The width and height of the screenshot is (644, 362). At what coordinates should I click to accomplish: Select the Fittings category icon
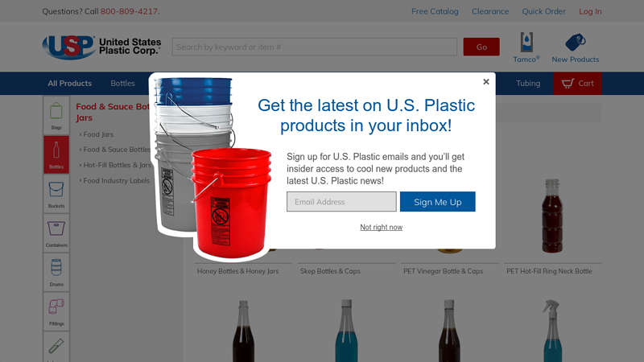click(x=56, y=311)
